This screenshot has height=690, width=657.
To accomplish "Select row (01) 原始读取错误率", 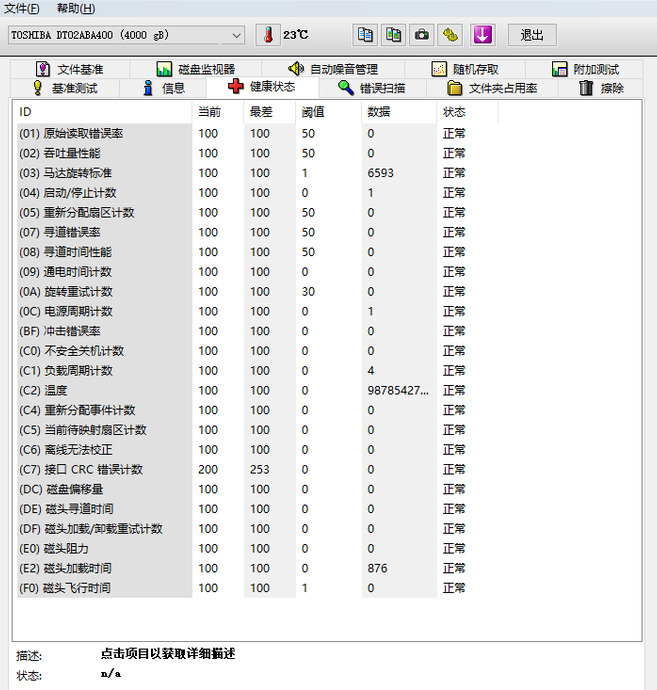I will [257, 133].
